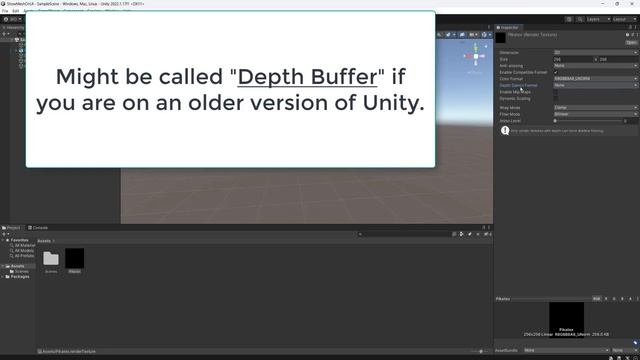The height and width of the screenshot is (360, 640).
Task: Click the Size width input field
Action: (573, 59)
